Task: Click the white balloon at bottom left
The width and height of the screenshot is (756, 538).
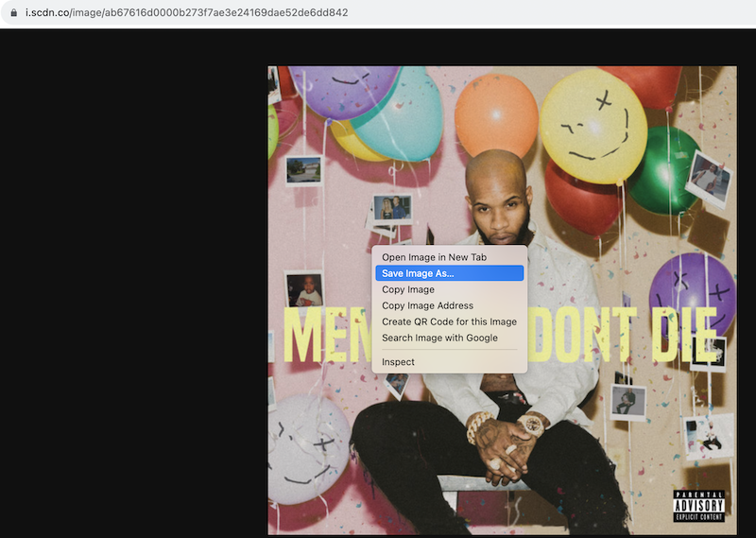Action: point(307,446)
